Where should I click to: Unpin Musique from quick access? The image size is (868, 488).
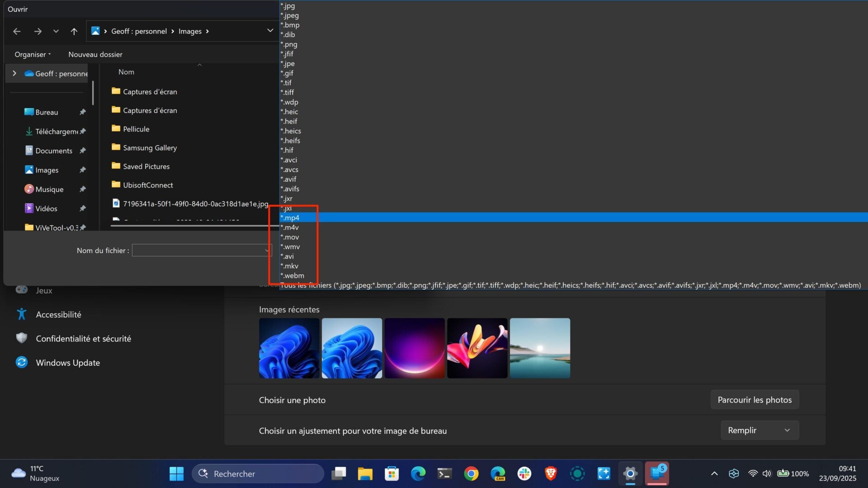tap(83, 189)
